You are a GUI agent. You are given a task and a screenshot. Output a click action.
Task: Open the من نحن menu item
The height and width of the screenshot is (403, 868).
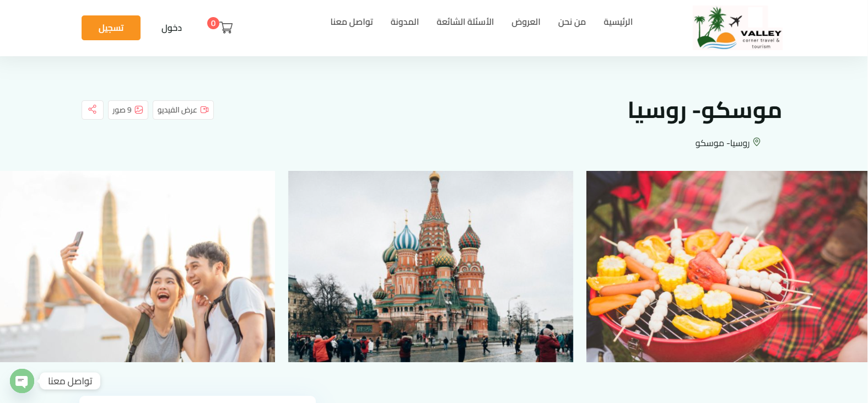[572, 22]
